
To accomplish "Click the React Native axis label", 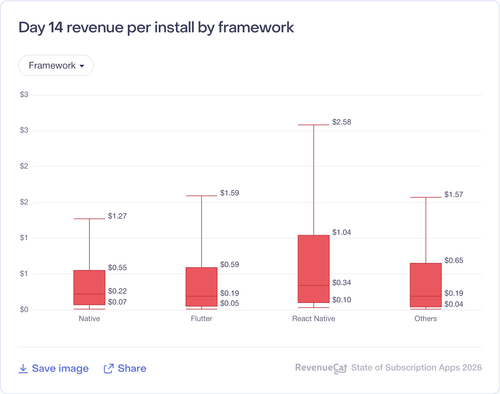I will (314, 319).
